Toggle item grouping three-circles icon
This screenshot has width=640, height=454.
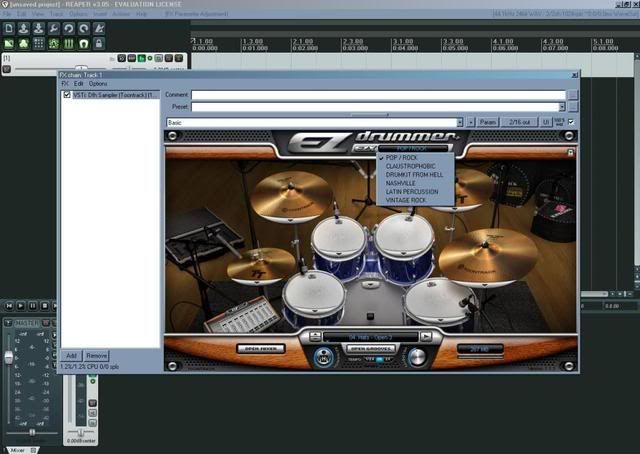tap(24, 43)
